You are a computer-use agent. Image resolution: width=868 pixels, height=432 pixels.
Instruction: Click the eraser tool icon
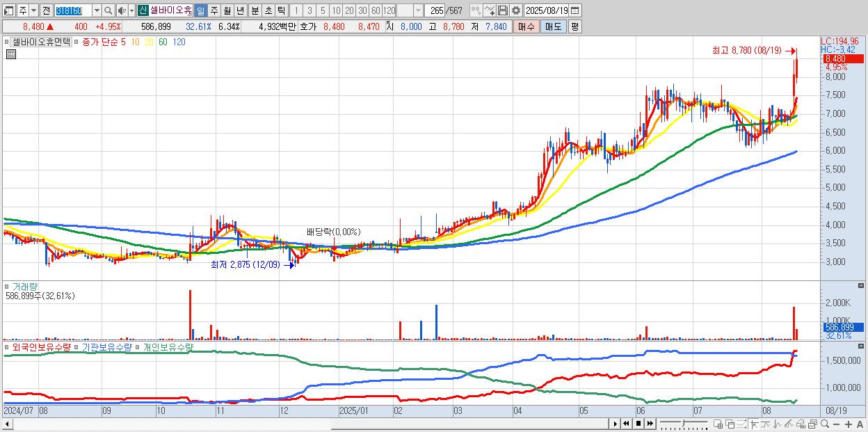(x=801, y=424)
